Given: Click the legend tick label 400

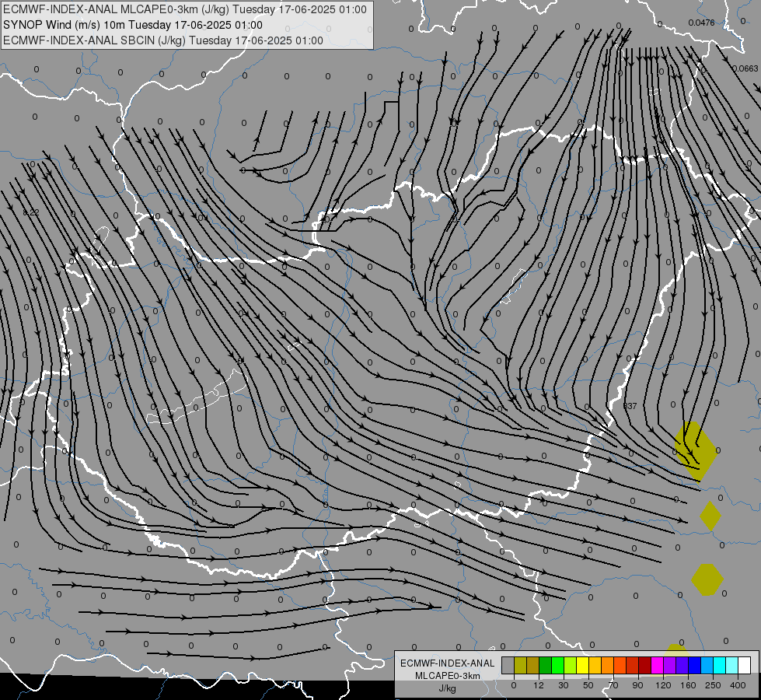Looking at the screenshot, I should coord(738,685).
